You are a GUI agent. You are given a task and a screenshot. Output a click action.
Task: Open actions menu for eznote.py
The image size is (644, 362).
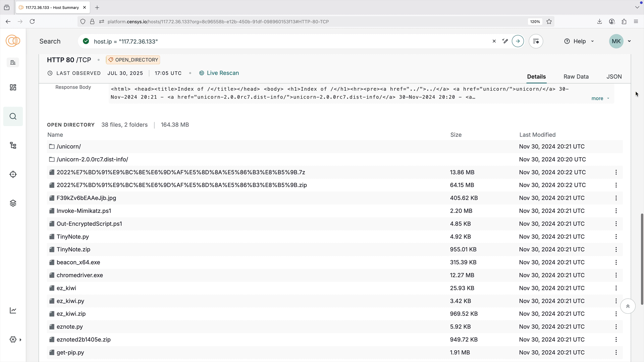[616, 327]
